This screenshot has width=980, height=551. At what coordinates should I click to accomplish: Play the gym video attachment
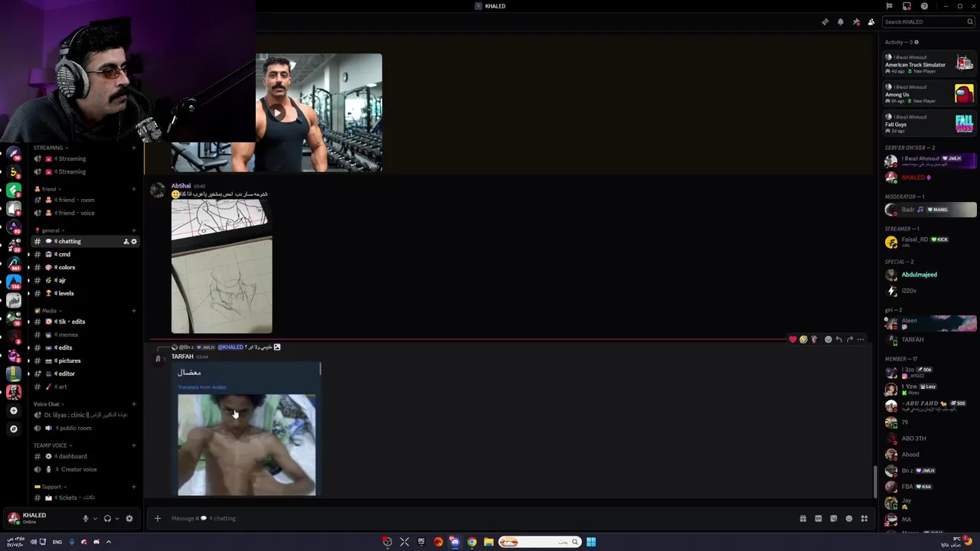click(276, 112)
